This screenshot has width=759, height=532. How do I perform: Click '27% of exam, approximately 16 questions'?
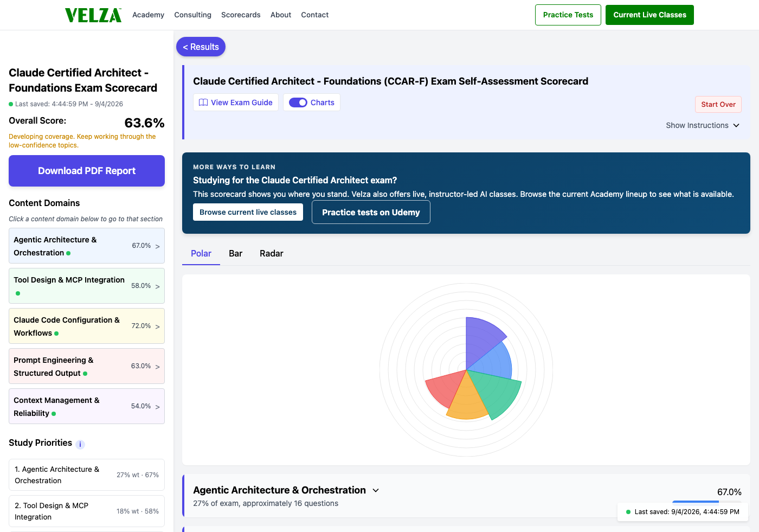266,503
